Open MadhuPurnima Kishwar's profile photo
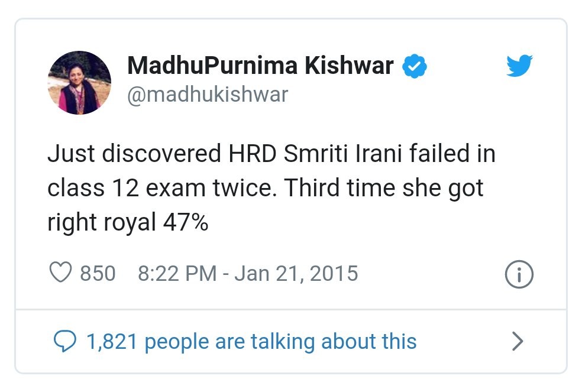The image size is (582, 392). (79, 83)
